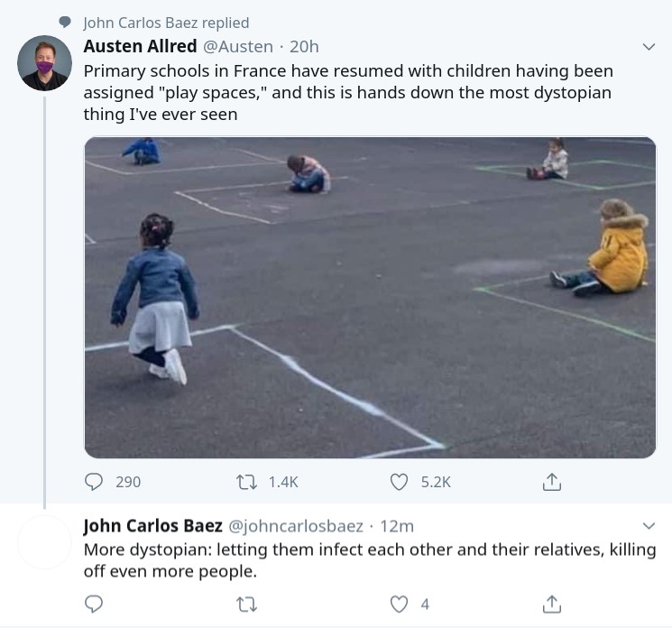Reply to Austen Allred's tweet
The height and width of the screenshot is (628, 672).
[94, 482]
